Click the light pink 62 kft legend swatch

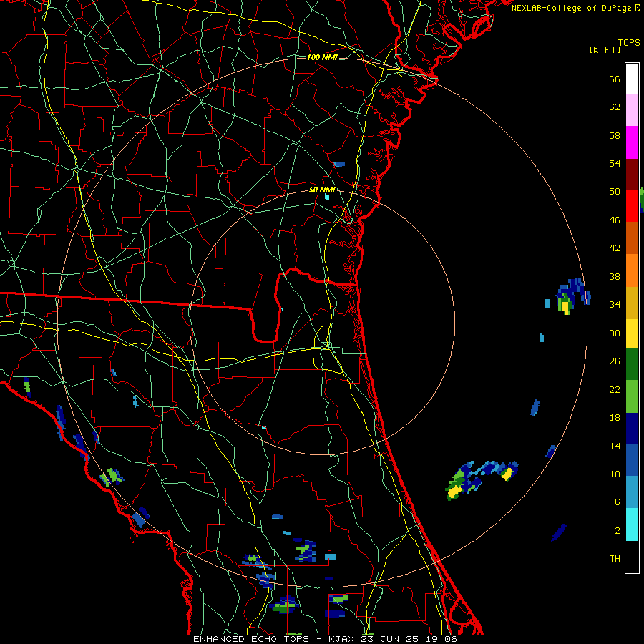tap(632, 110)
